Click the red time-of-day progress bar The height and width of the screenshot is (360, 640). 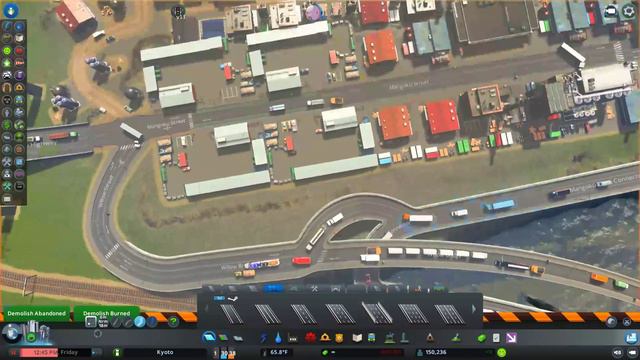point(39,352)
